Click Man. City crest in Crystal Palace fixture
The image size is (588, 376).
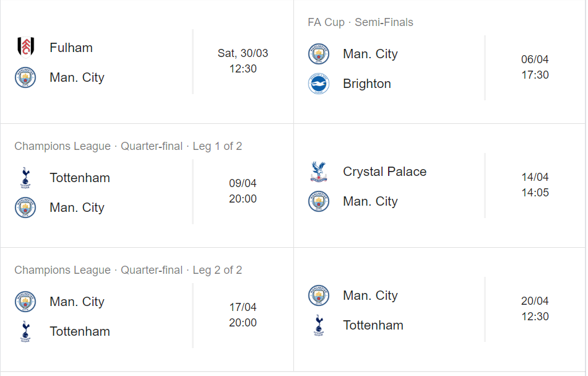[319, 201]
